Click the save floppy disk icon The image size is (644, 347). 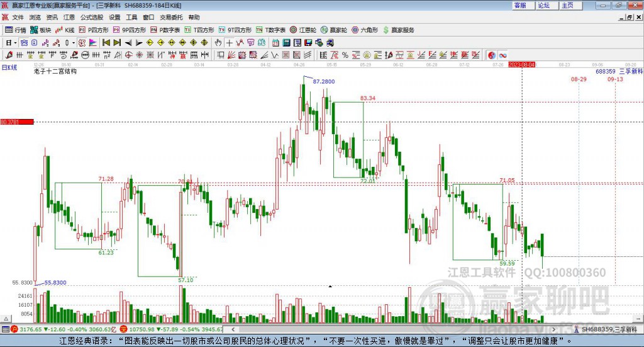308,43
